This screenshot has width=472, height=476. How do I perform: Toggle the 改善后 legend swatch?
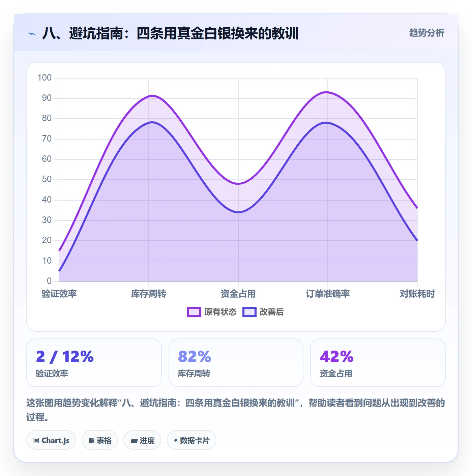[x=249, y=312]
